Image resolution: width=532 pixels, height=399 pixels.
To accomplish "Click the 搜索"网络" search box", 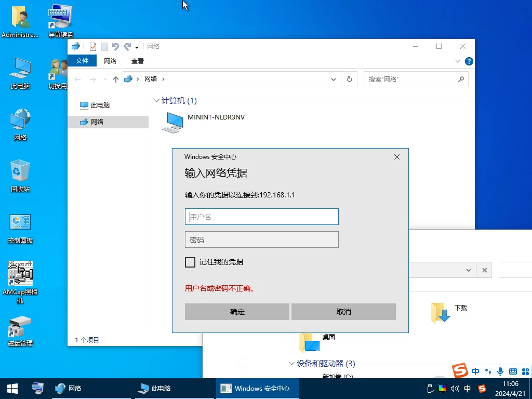I will 416,79.
